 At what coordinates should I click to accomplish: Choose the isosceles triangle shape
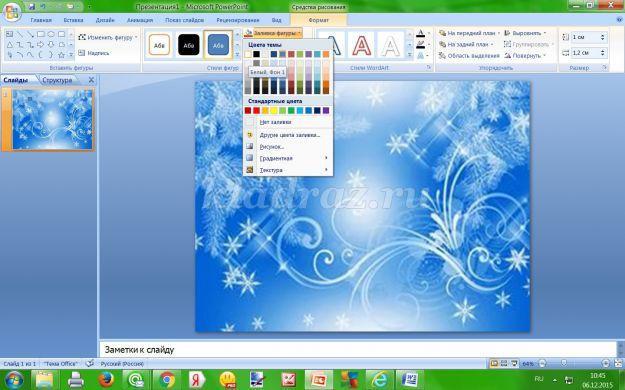point(10,45)
